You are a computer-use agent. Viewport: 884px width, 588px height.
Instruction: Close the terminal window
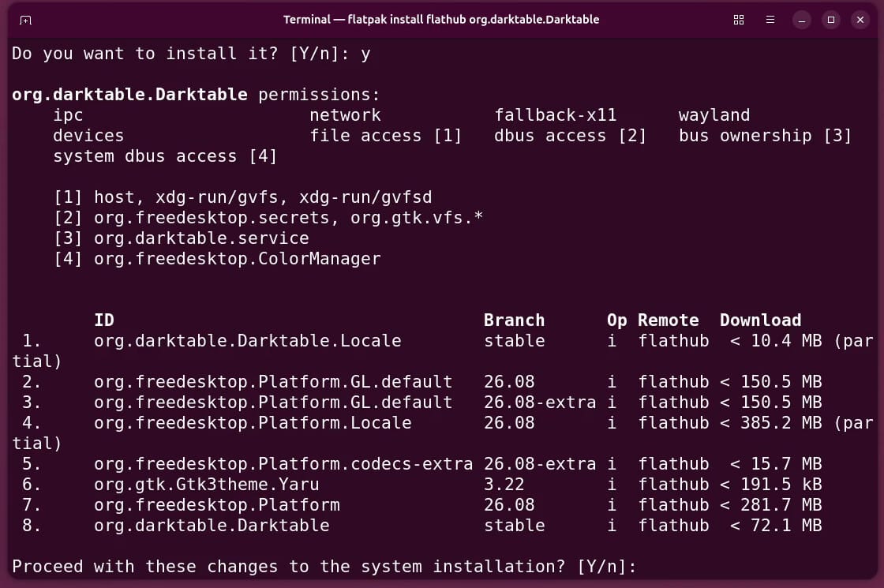coord(860,21)
